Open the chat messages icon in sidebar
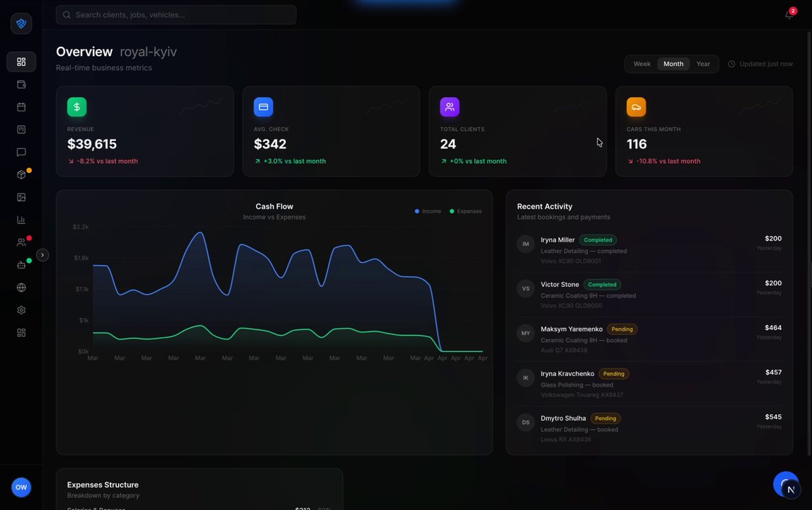The width and height of the screenshot is (812, 510). coord(21,152)
